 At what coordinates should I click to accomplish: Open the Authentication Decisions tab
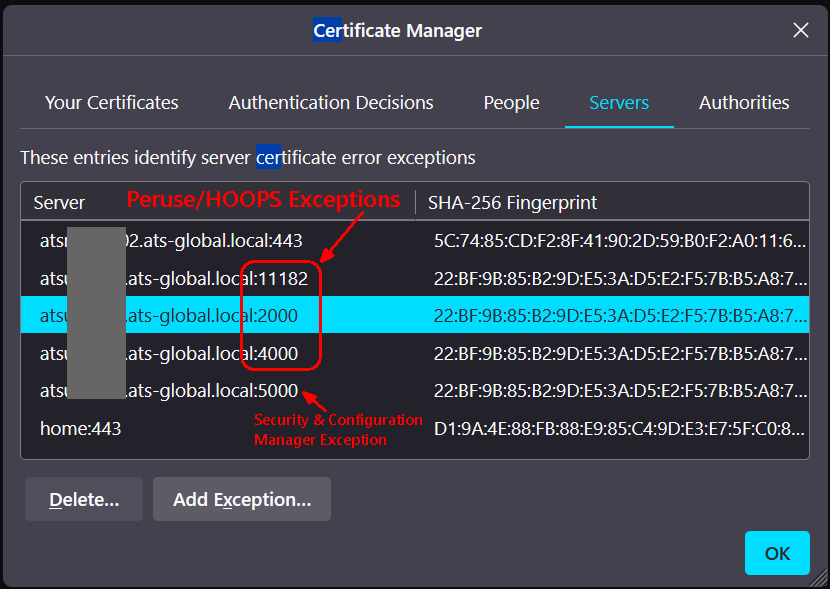[331, 103]
